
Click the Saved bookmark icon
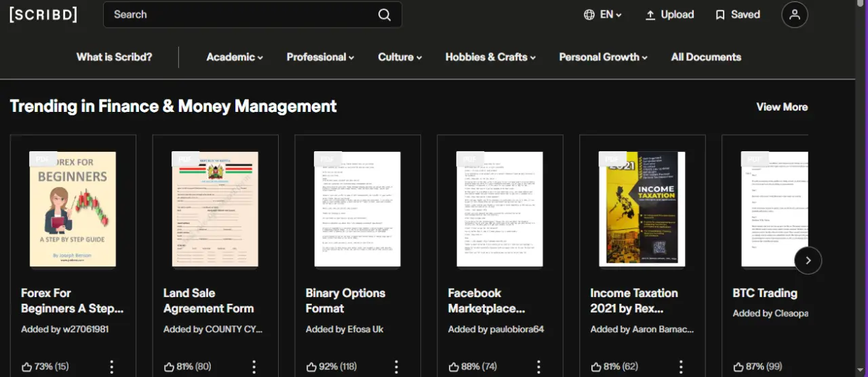pyautogui.click(x=720, y=15)
